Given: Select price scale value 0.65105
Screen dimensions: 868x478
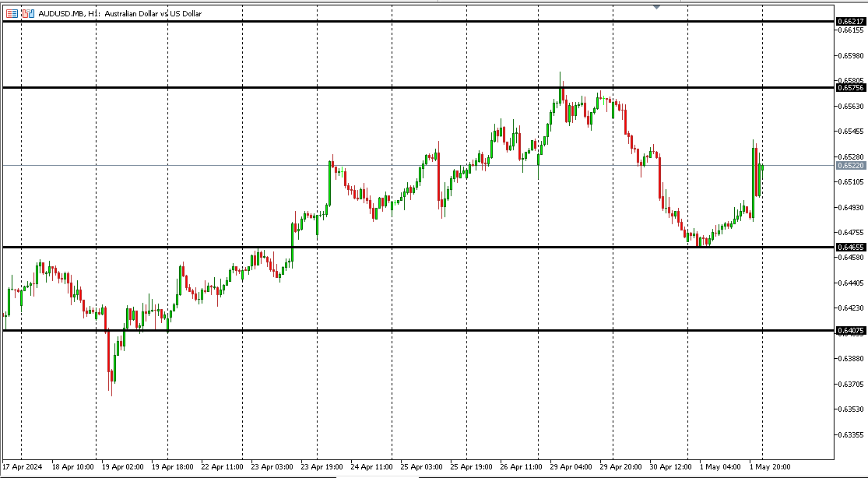Looking at the screenshot, I should pyautogui.click(x=852, y=181).
